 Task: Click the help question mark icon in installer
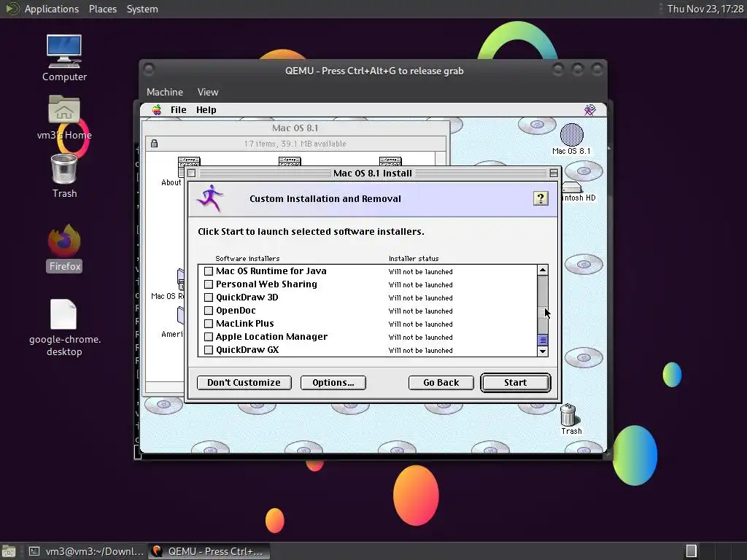[x=541, y=198]
